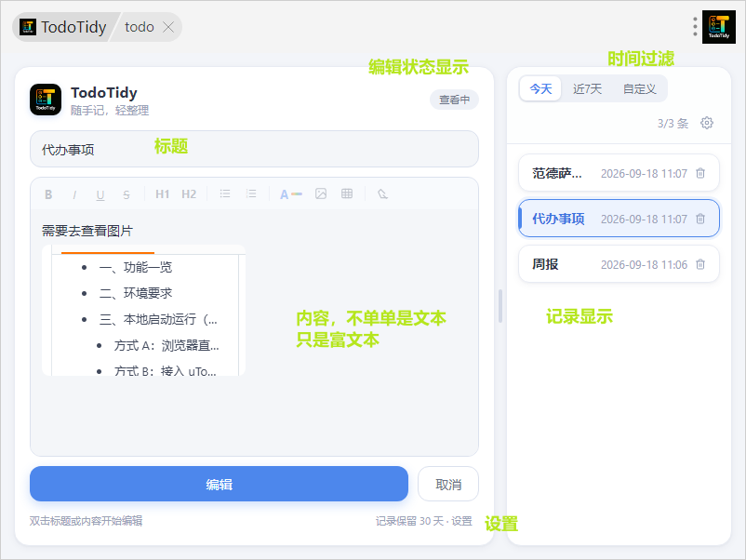Click the panel divider scrollbar handle

pyautogui.click(x=500, y=306)
